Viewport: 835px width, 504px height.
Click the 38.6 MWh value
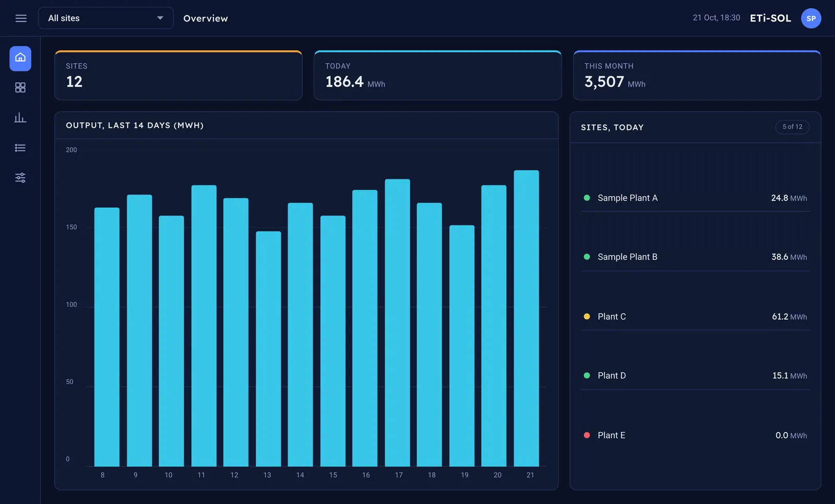(x=789, y=257)
